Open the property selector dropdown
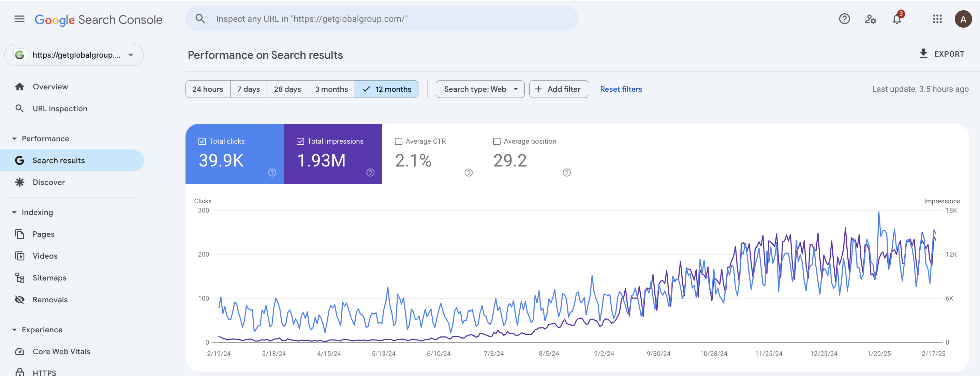 pyautogui.click(x=74, y=55)
